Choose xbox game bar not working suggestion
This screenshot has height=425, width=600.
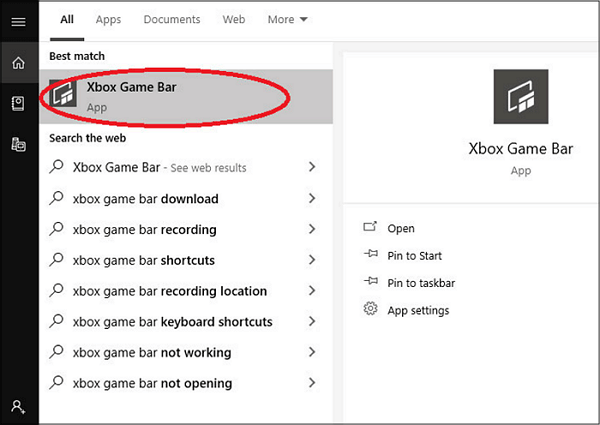pos(152,353)
